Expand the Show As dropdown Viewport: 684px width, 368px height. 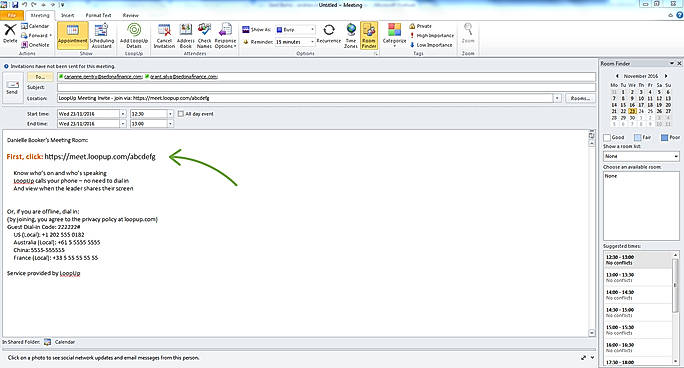(312, 30)
